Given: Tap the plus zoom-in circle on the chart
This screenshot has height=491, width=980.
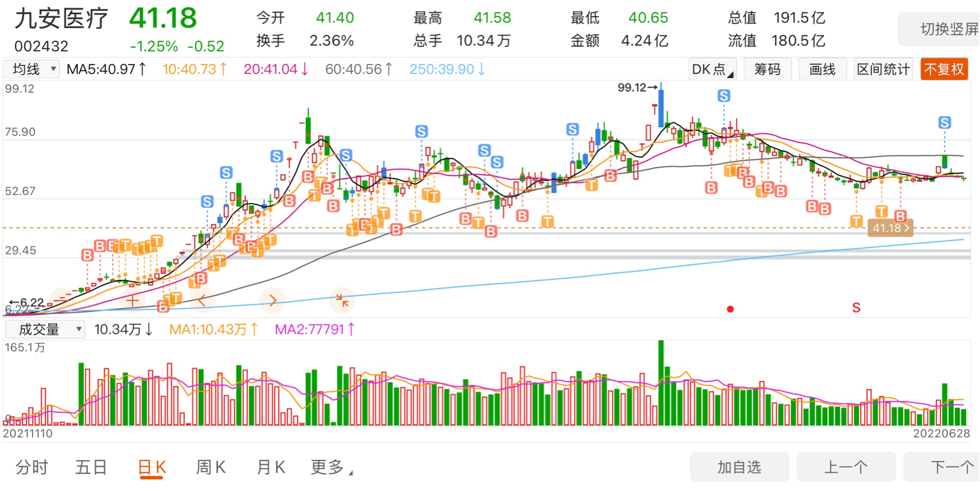Looking at the screenshot, I should 133,299.
